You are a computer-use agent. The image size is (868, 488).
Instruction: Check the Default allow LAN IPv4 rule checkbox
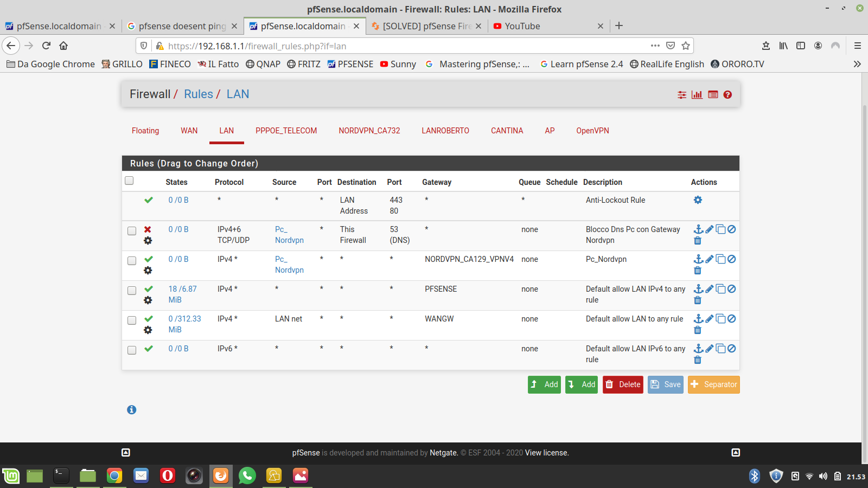[132, 291]
